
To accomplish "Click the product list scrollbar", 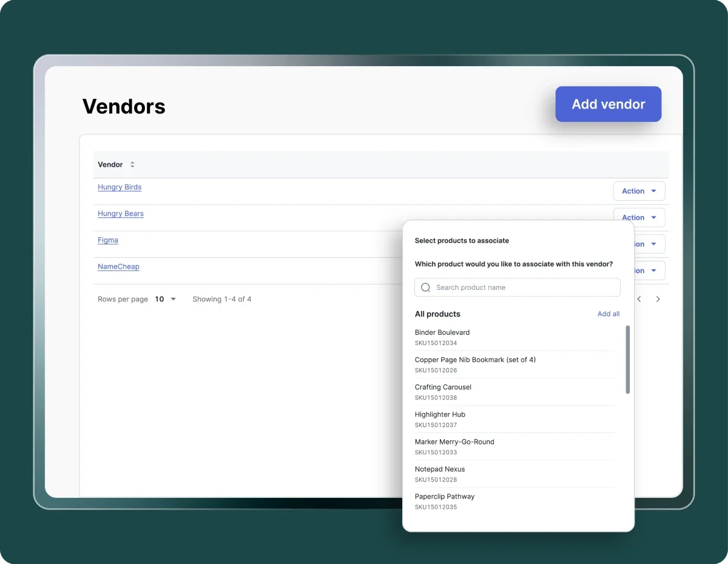I will click(x=627, y=360).
